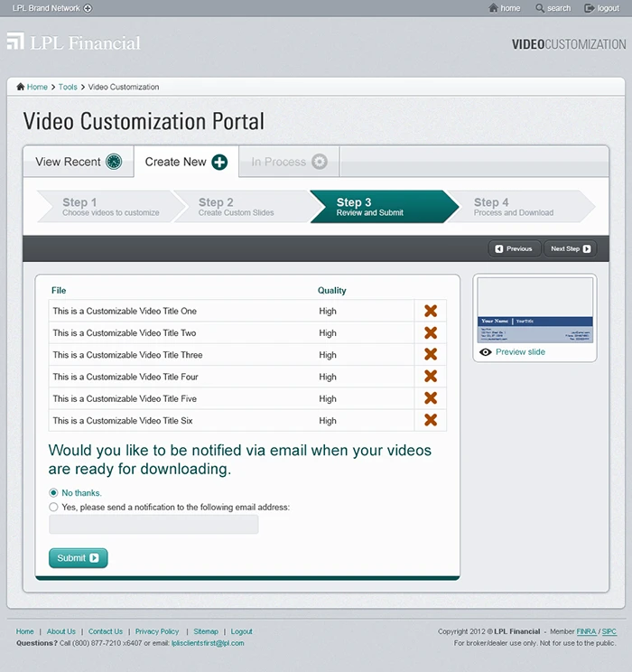Open the footer Home link
The width and height of the screenshot is (632, 672).
click(x=25, y=631)
